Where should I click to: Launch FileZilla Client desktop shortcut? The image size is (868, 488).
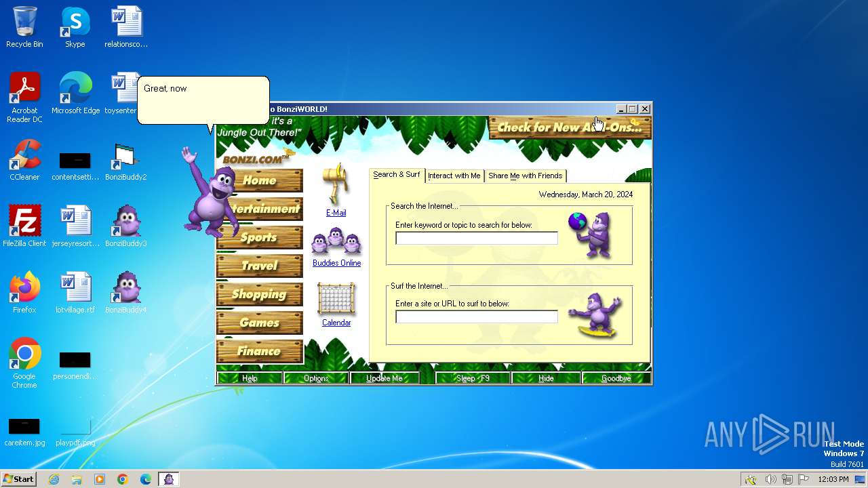pyautogui.click(x=24, y=227)
